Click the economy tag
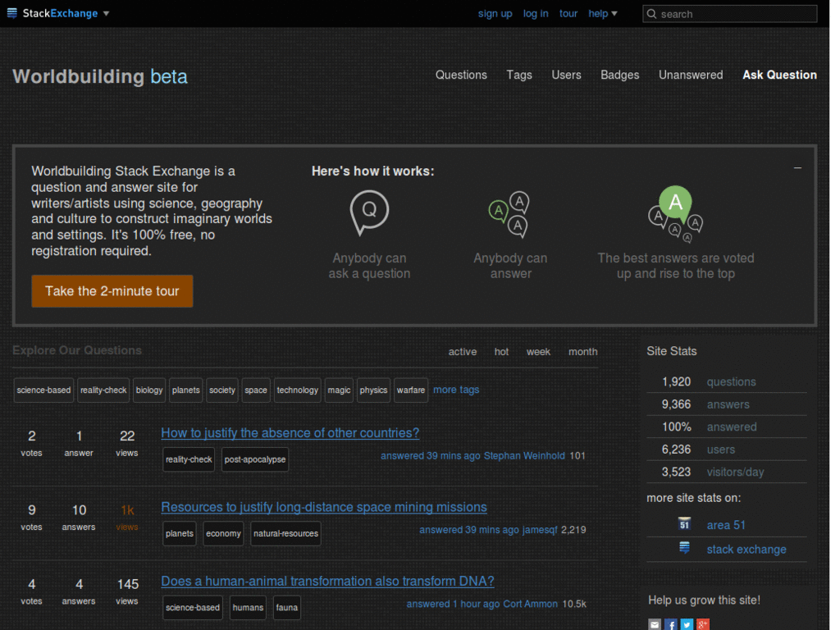This screenshot has height=630, width=840. point(223,533)
